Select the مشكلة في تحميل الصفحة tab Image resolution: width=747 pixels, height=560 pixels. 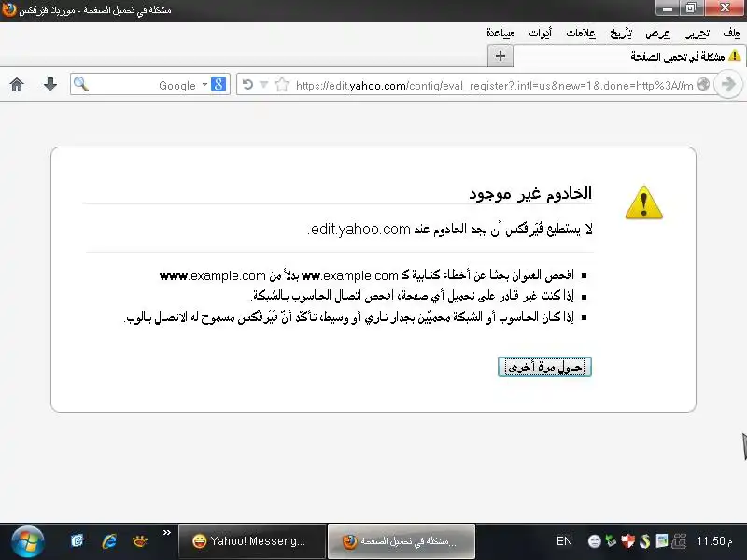[x=629, y=56]
